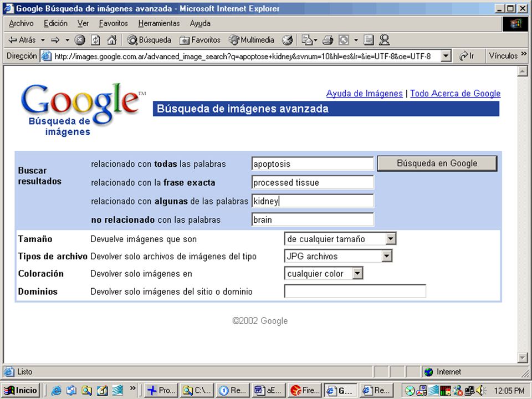Print the page with printer icon
Viewport: 532px width, 399px height.
pyautogui.click(x=328, y=40)
